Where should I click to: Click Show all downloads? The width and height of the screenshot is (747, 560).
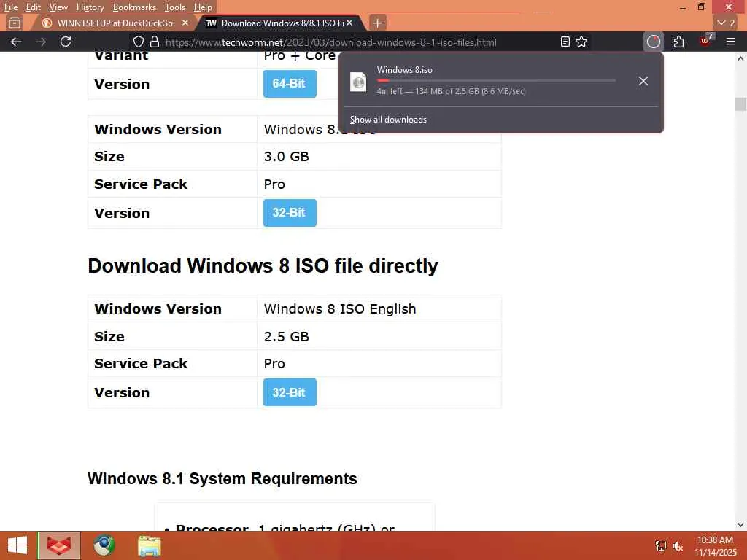[x=388, y=120]
